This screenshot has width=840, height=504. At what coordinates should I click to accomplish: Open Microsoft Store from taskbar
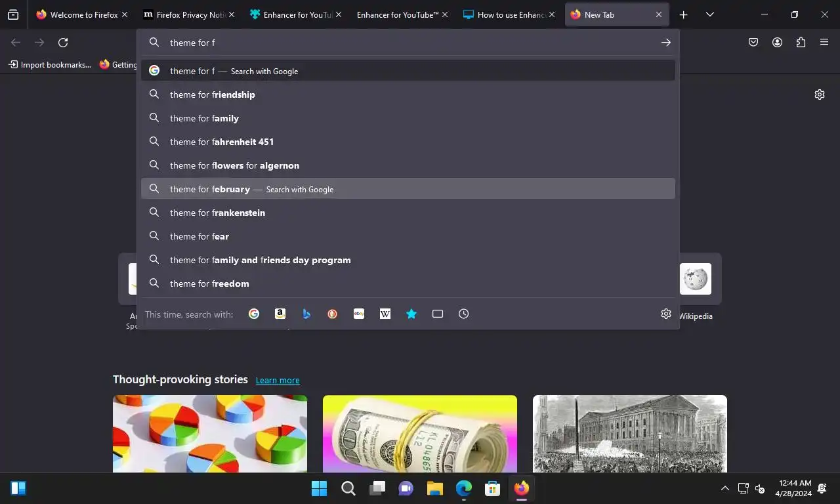tap(493, 488)
